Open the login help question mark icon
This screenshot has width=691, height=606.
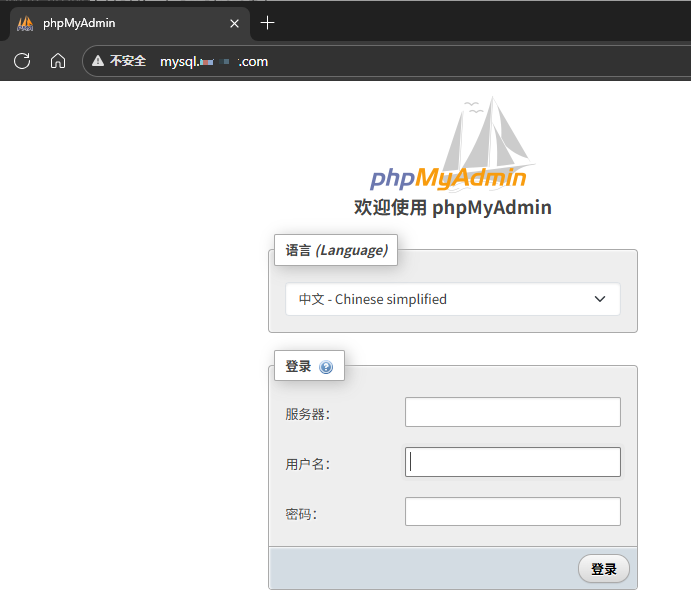pos(326,367)
